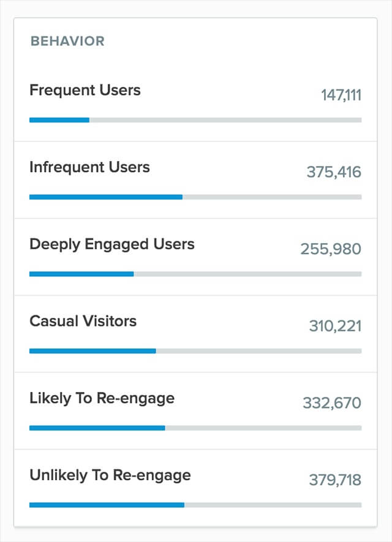Click the Unlikely To Re-engage progress bar
The image size is (392, 542).
195,505
